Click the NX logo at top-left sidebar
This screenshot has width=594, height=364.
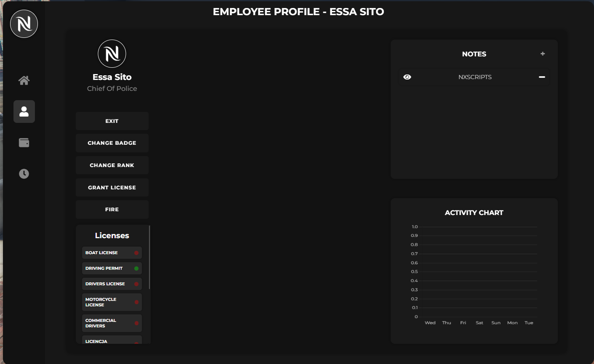pyautogui.click(x=24, y=24)
